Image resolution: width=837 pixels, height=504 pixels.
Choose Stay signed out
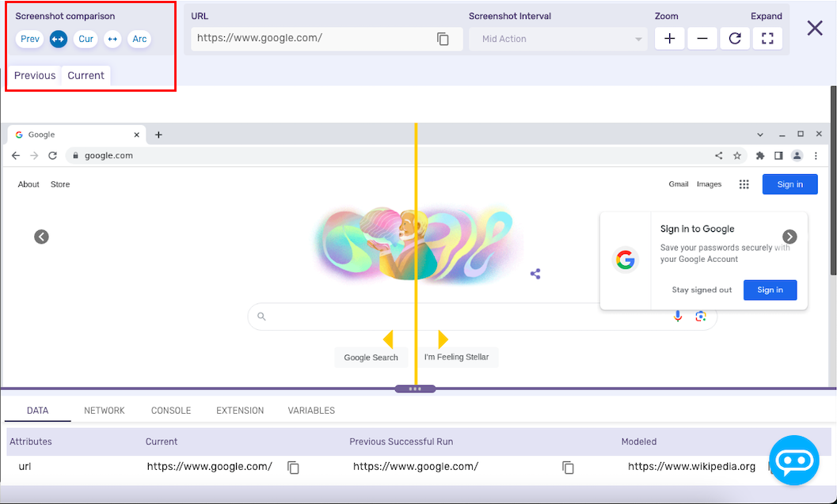coord(702,290)
